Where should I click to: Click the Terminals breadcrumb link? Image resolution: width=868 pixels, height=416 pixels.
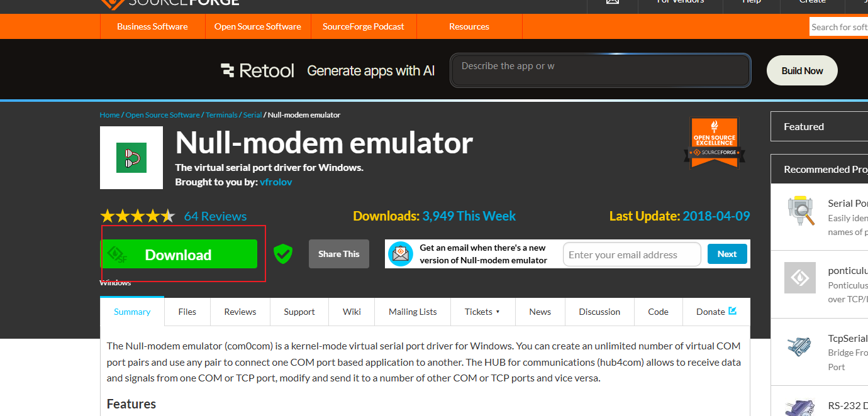(x=221, y=115)
